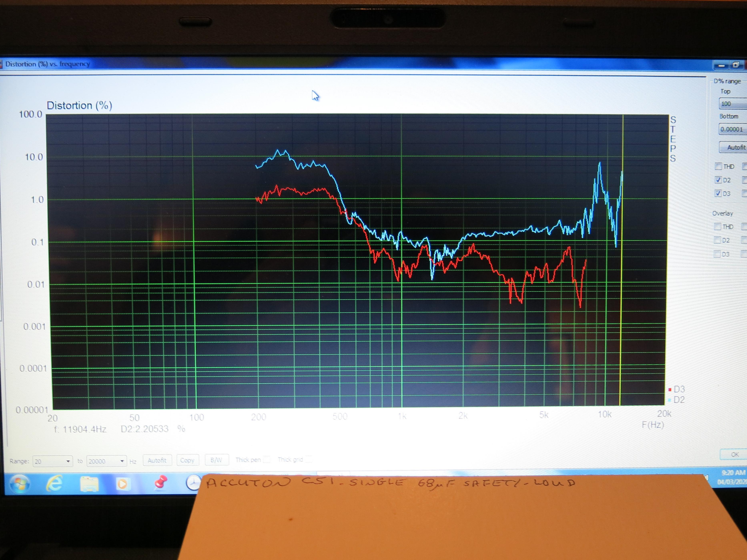Click the D% range Bottom field
This screenshot has height=560, width=747.
(x=733, y=129)
